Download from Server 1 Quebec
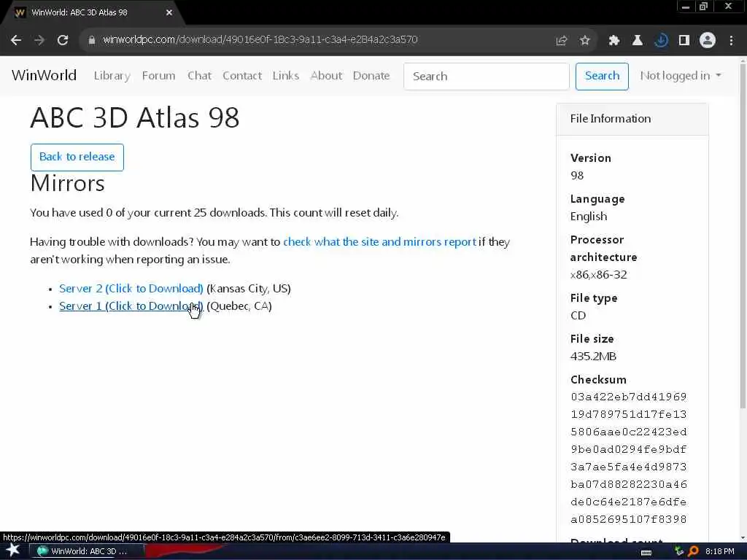747x560 pixels. coord(131,306)
